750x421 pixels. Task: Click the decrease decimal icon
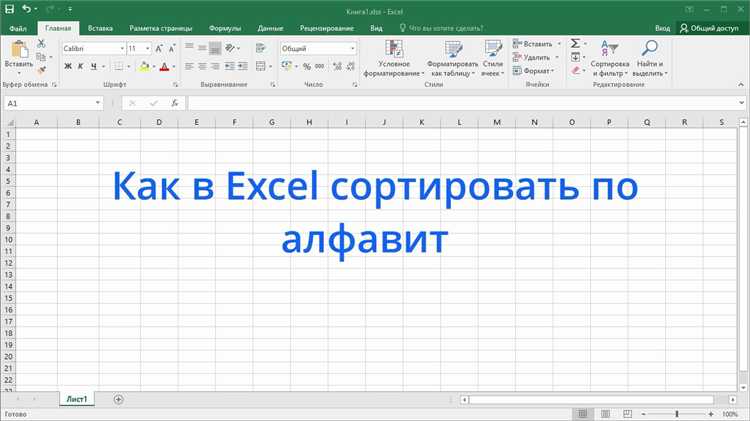click(351, 66)
